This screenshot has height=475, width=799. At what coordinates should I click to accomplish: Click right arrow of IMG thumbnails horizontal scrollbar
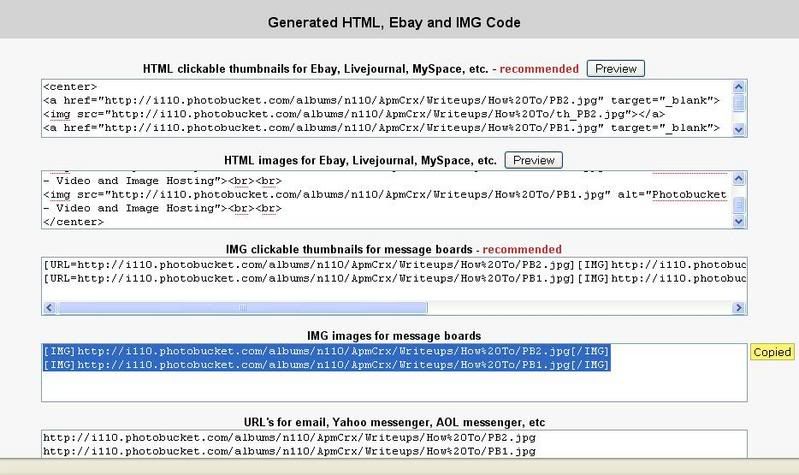tap(739, 308)
